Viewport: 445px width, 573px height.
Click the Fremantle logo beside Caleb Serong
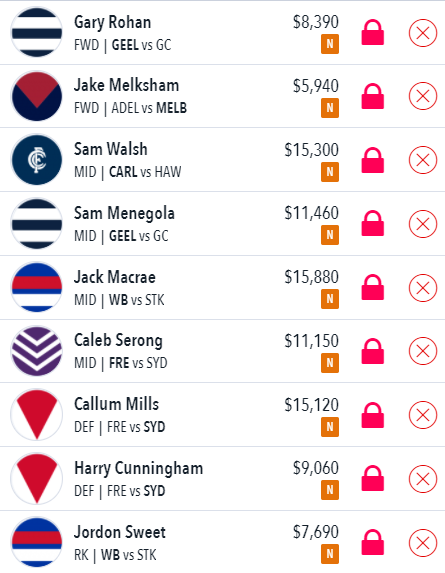(x=37, y=351)
